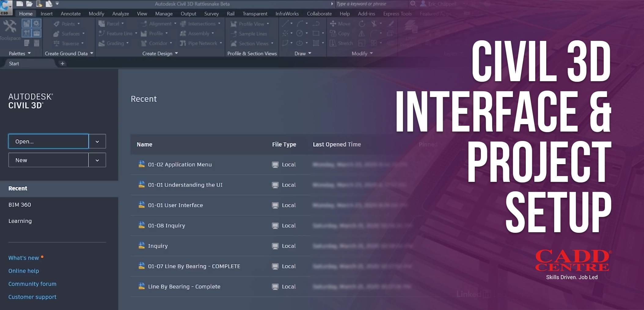The height and width of the screenshot is (310, 644).
Task: Click the Copy tool in Modify panel
Action: pyautogui.click(x=340, y=34)
